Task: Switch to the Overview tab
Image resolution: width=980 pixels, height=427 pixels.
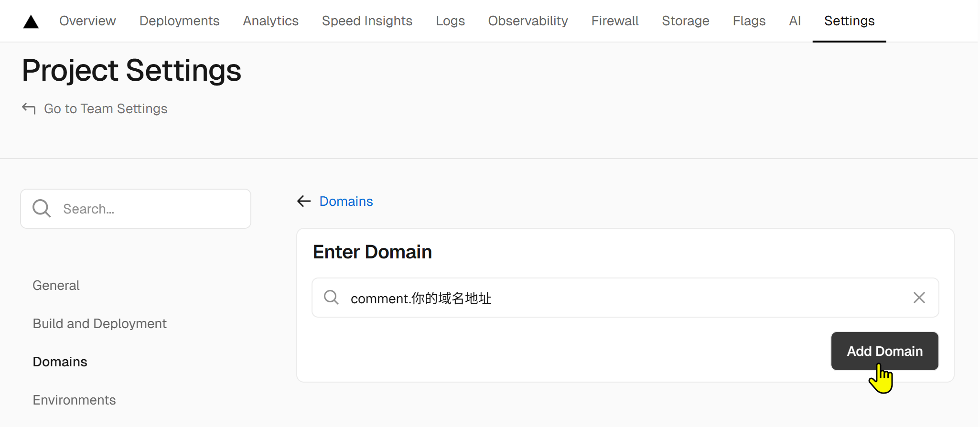Action: (87, 21)
